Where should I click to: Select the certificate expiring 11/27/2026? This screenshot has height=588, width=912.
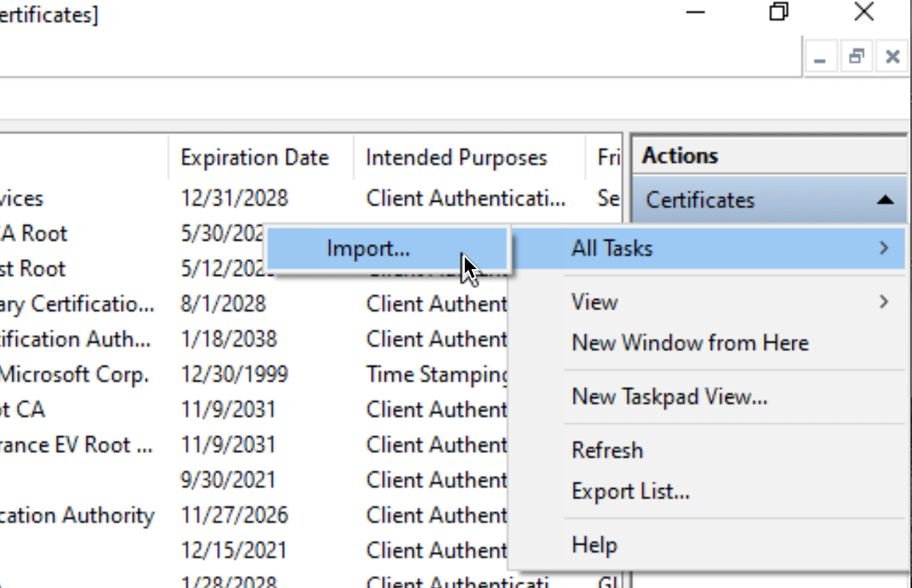tap(234, 515)
